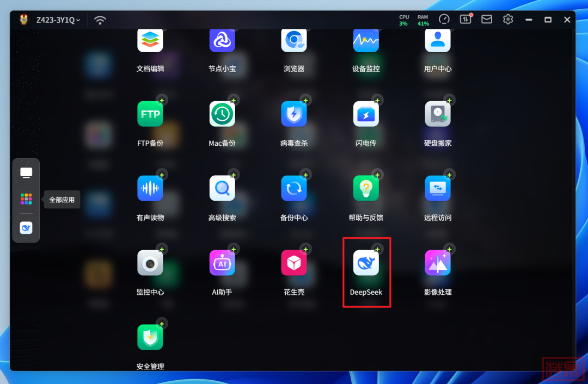Launch the AI助手 assistant app
This screenshot has width=588, height=384.
222,263
